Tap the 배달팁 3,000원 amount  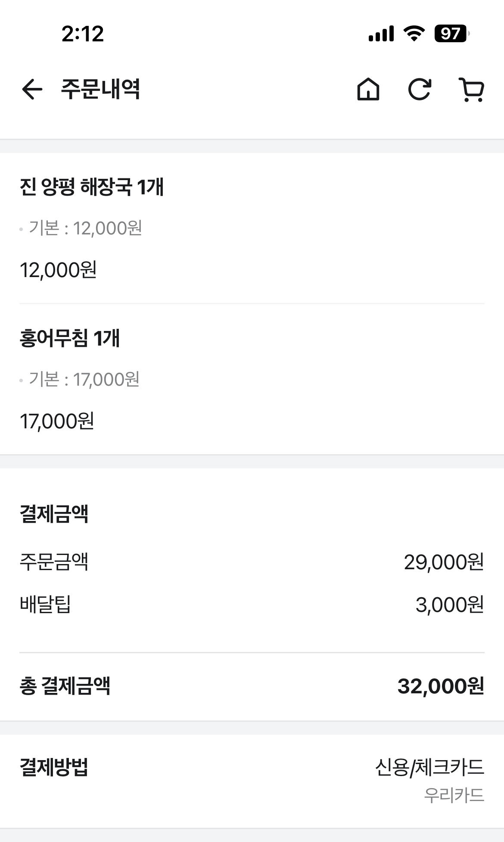(x=449, y=605)
